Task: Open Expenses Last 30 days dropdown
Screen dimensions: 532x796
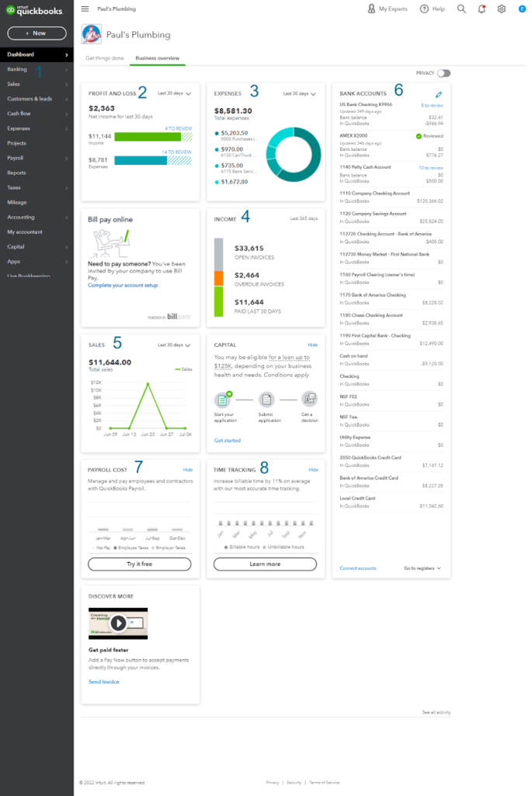Action: point(299,93)
